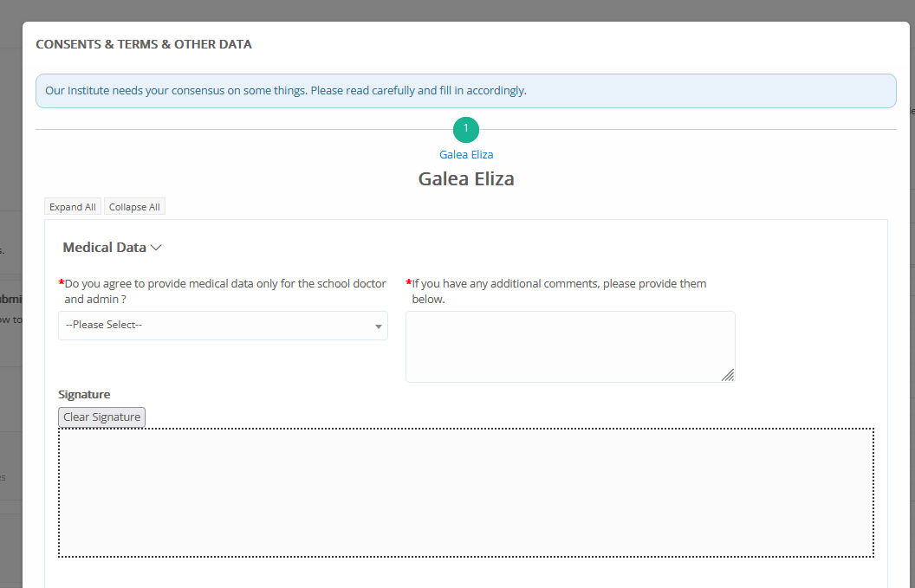
Task: Click the arrow on the Please Select dropdown
Action: pyautogui.click(x=378, y=326)
